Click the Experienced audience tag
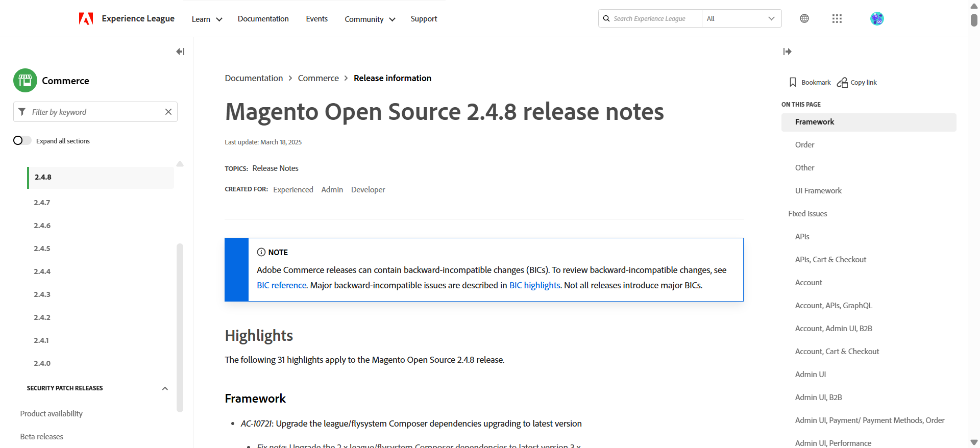980x448 pixels. (x=293, y=190)
